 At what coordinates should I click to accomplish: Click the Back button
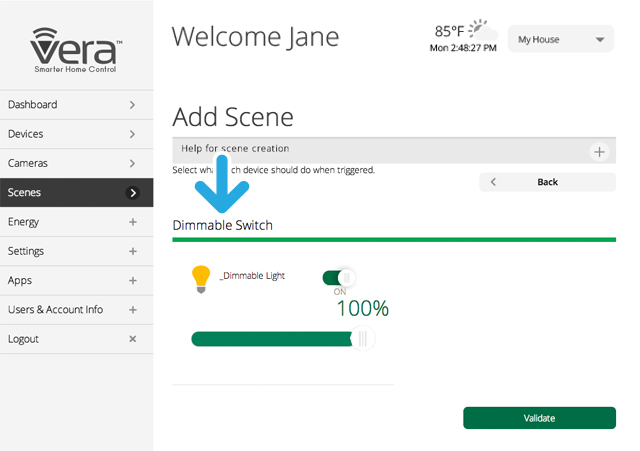[x=547, y=182]
